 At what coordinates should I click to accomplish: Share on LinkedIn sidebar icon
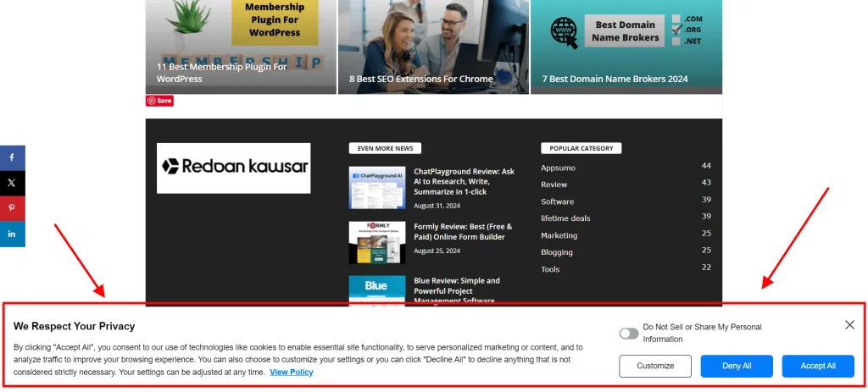click(x=12, y=234)
